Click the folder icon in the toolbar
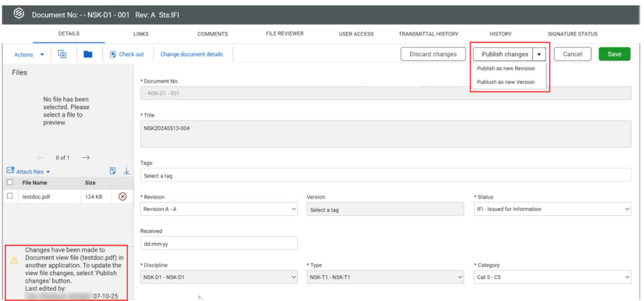This screenshot has height=301, width=644. click(x=88, y=54)
